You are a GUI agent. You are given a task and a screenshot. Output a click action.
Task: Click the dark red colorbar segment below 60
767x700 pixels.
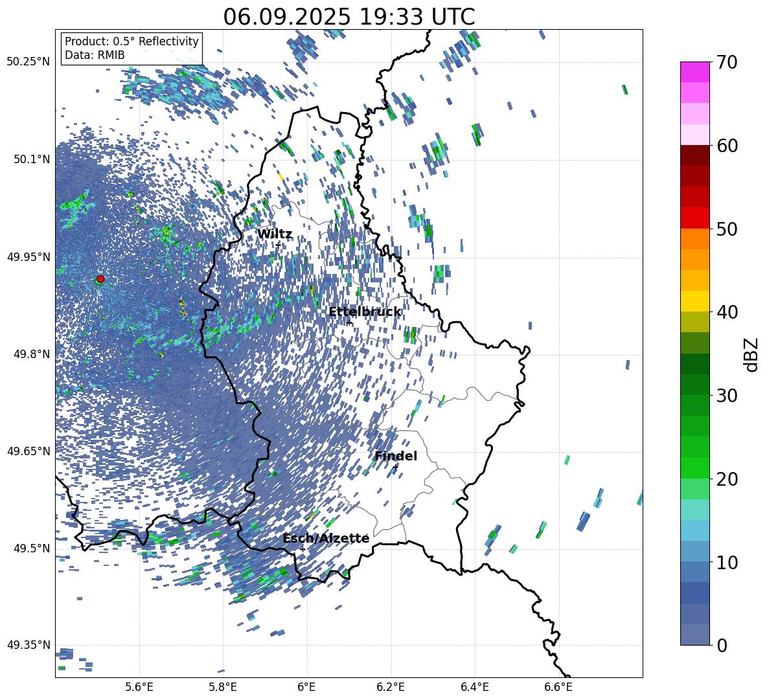[694, 155]
